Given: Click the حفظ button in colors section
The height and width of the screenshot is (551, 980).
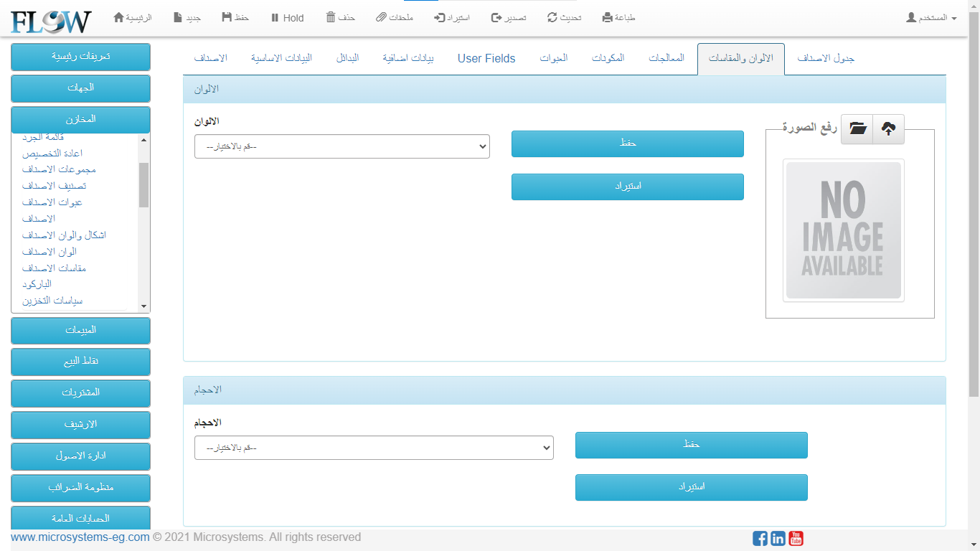Looking at the screenshot, I should [x=627, y=143].
